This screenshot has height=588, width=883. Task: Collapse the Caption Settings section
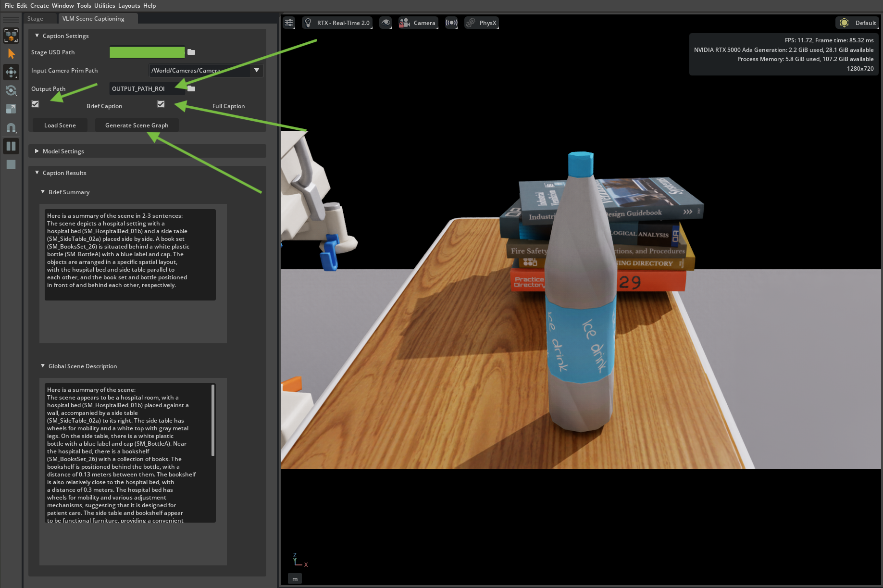37,36
